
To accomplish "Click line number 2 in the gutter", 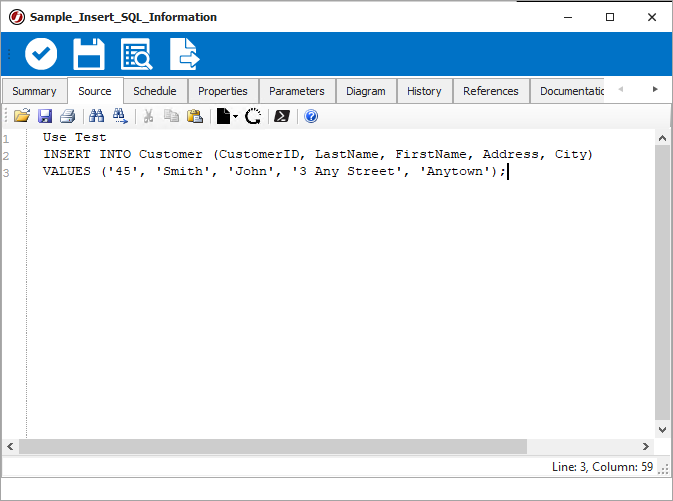I will [x=6, y=156].
